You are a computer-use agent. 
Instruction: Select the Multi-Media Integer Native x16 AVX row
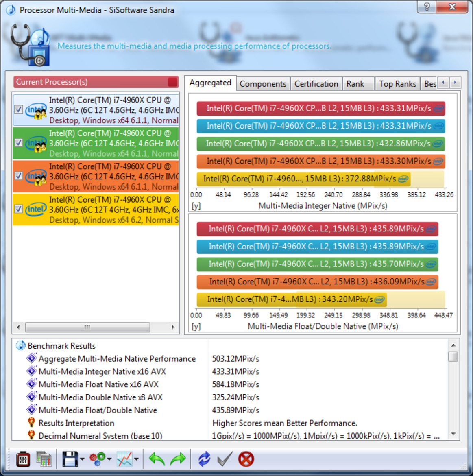click(x=231, y=371)
